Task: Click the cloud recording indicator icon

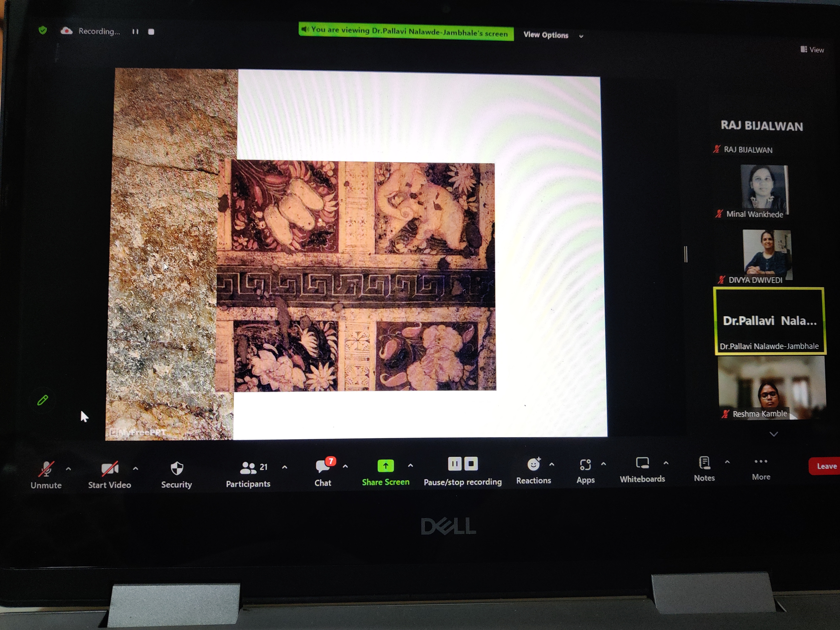Action: [66, 31]
